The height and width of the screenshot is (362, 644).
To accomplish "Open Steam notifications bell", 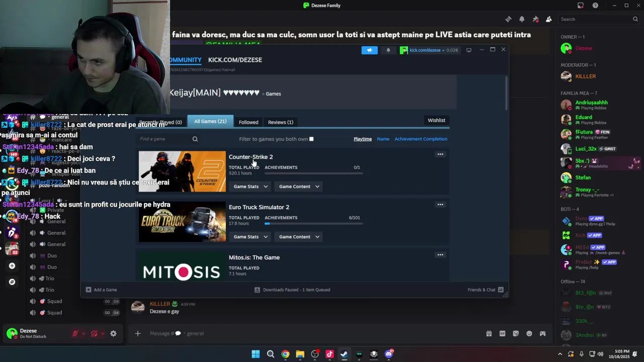I will 388,50.
